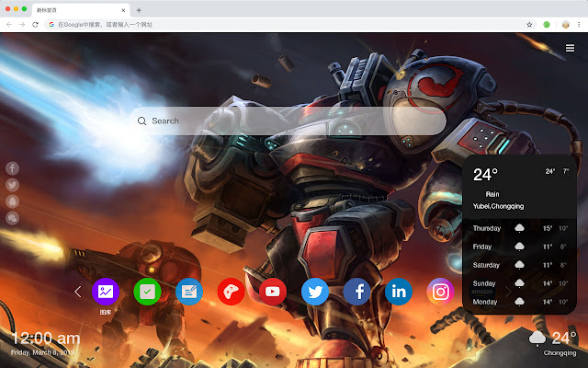Select the 新标签页 browser tab

coord(81,10)
